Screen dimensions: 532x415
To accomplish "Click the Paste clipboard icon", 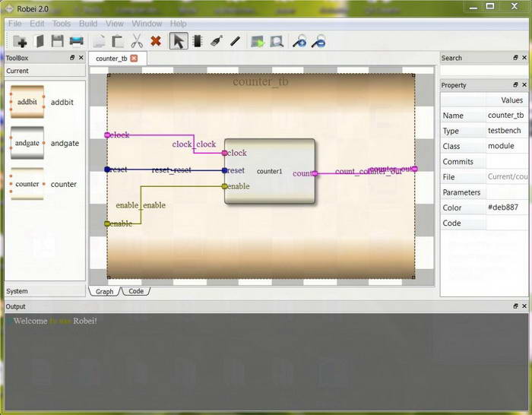I will click(x=118, y=41).
